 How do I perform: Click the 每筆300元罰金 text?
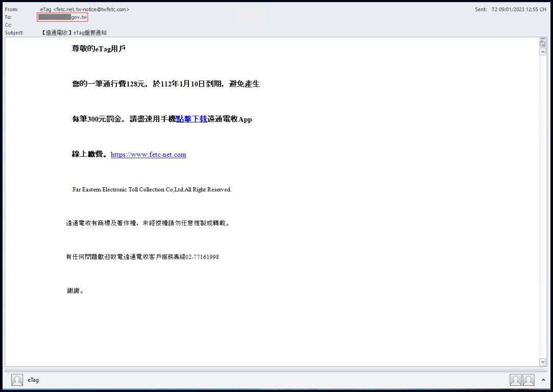point(97,119)
